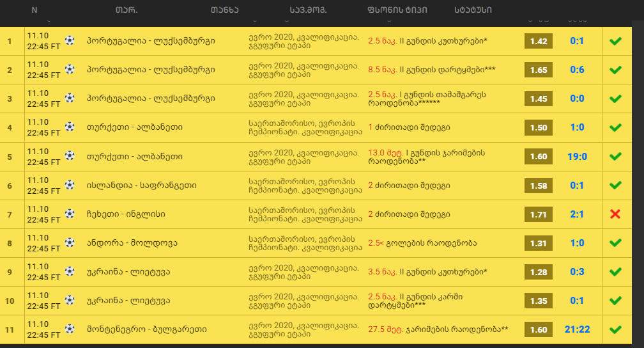Click the soccer ball icon in row 2
The image size is (644, 348).
[x=70, y=69]
